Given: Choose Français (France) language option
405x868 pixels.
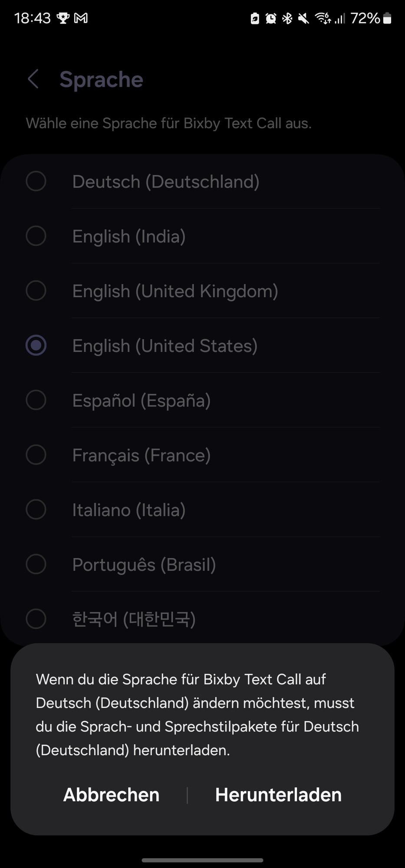Looking at the screenshot, I should [x=203, y=455].
